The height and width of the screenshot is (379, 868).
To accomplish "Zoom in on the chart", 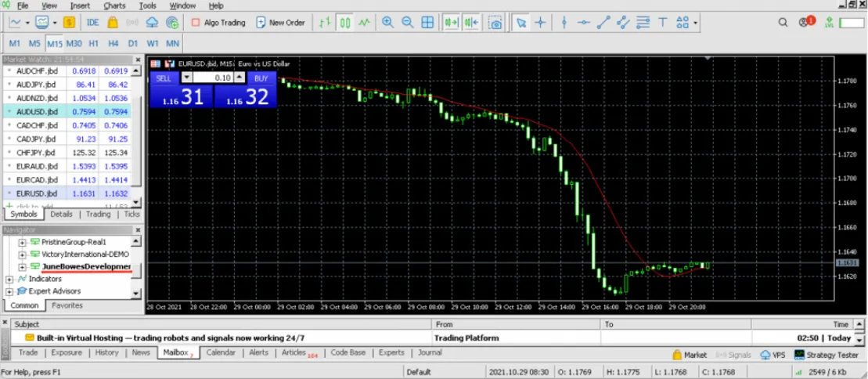I will [x=387, y=23].
